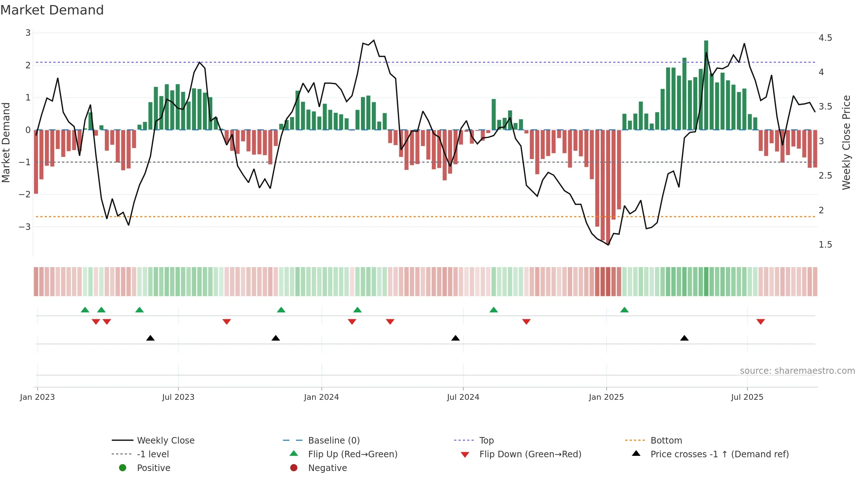The width and height of the screenshot is (868, 488).
Task: Toggle Price crosses -1 legend entry
Action: click(x=710, y=454)
